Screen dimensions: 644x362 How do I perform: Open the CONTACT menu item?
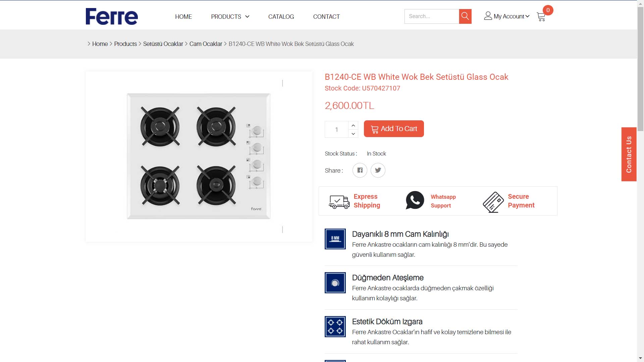coord(326,17)
